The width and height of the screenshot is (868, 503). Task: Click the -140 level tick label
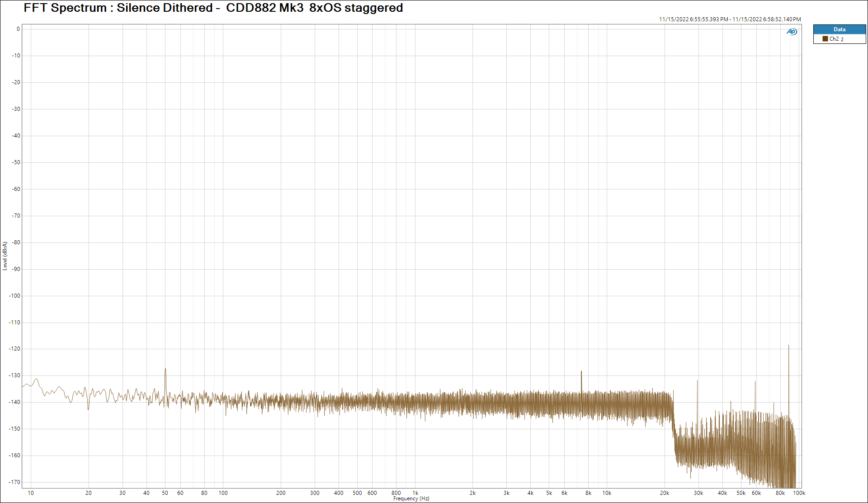[x=14, y=402]
